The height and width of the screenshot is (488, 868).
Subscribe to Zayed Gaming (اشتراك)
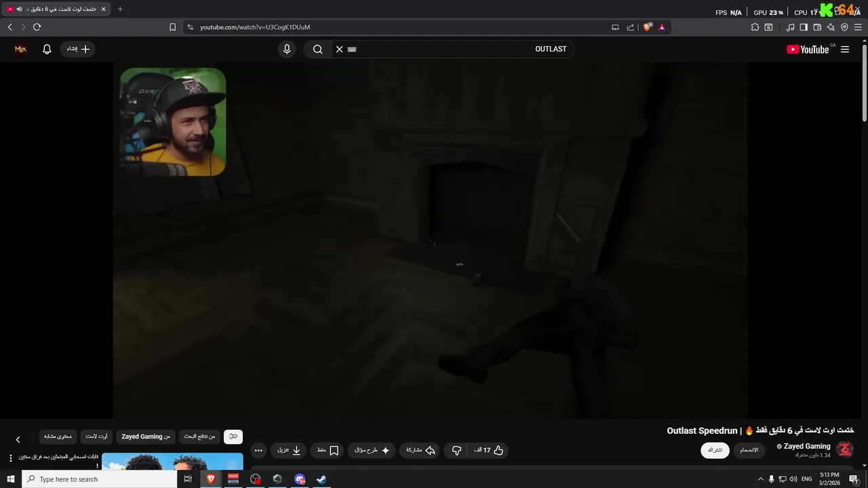(715, 450)
